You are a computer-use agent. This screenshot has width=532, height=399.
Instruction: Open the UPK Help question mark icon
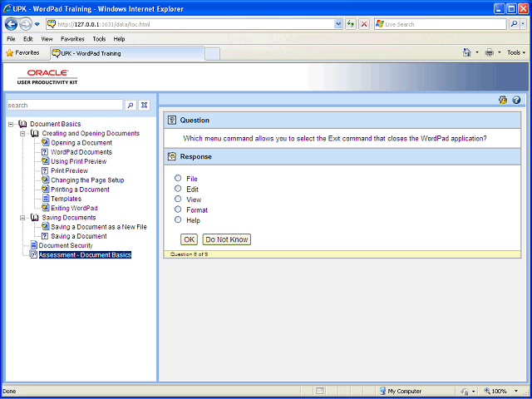coord(516,100)
